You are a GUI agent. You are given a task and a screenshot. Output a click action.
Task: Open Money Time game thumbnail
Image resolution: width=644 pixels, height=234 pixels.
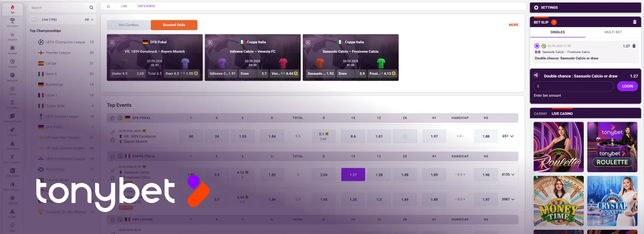click(559, 201)
